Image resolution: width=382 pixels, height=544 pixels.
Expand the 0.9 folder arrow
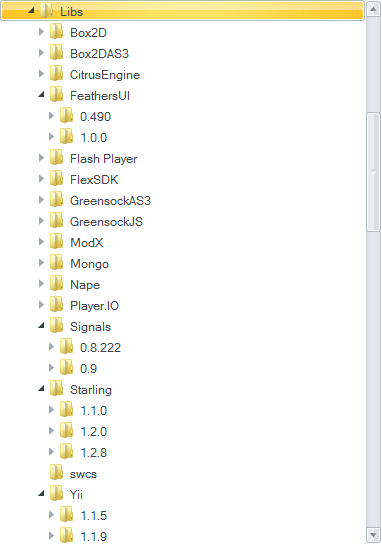point(51,368)
